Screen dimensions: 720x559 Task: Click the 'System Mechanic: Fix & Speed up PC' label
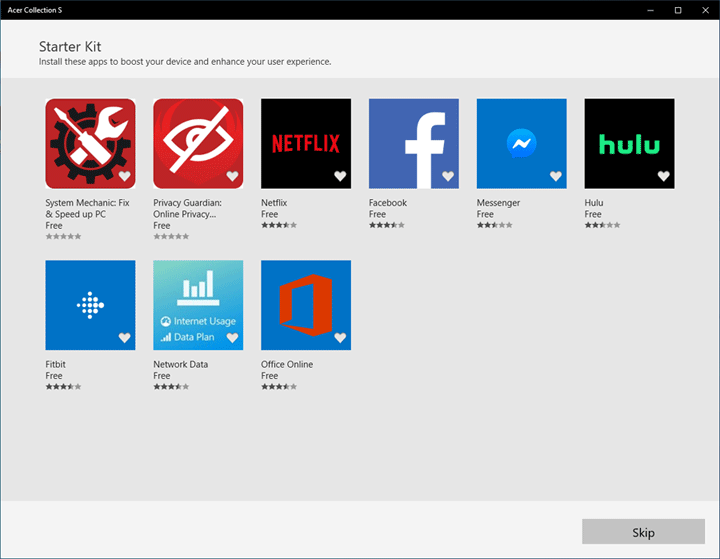point(87,208)
